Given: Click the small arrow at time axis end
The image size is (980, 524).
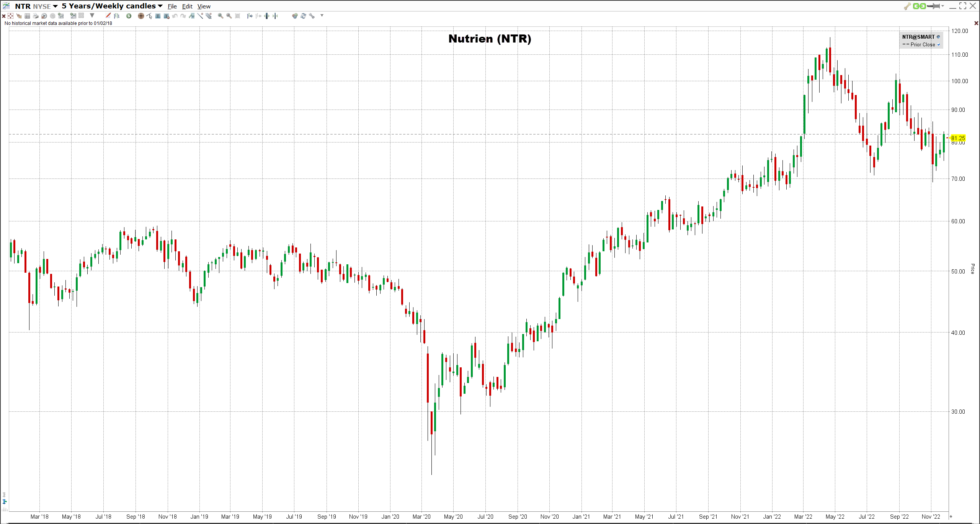Looking at the screenshot, I should pyautogui.click(x=951, y=517).
